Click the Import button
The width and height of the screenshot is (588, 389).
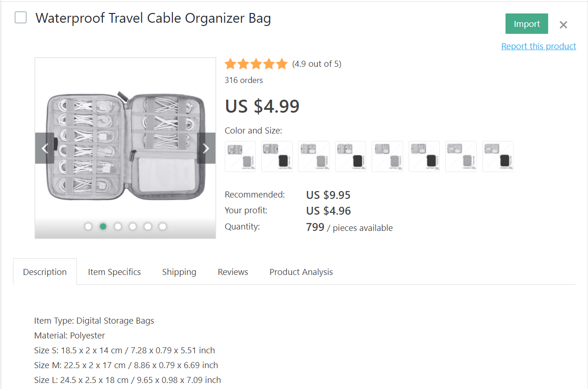(x=526, y=23)
